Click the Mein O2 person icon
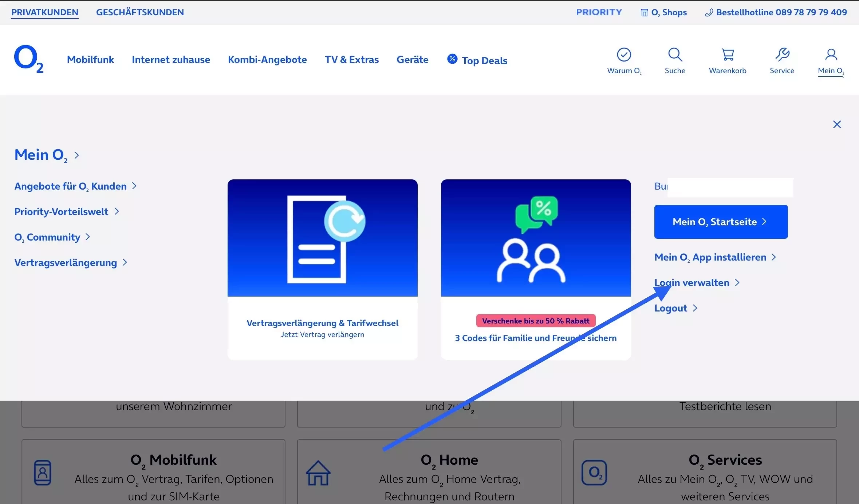 point(831,55)
